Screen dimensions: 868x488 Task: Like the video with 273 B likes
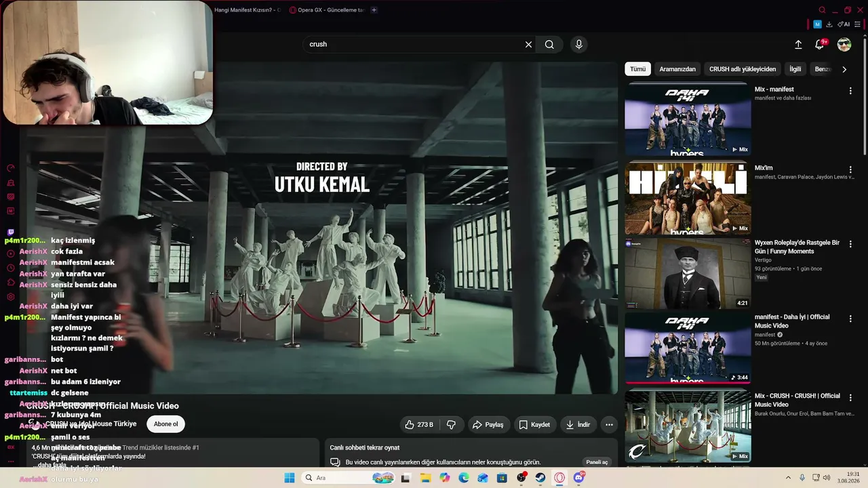(419, 425)
